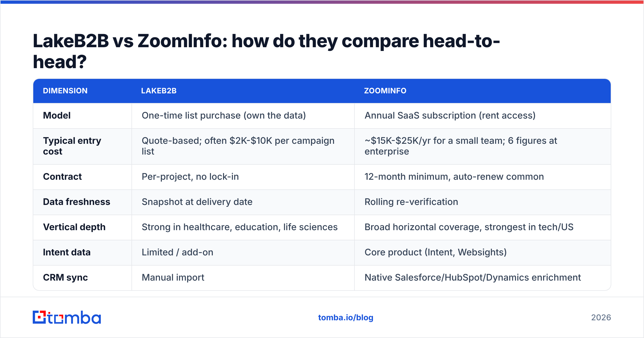Click the 2026 year label
Screen dimensions: 644x338
click(601, 318)
